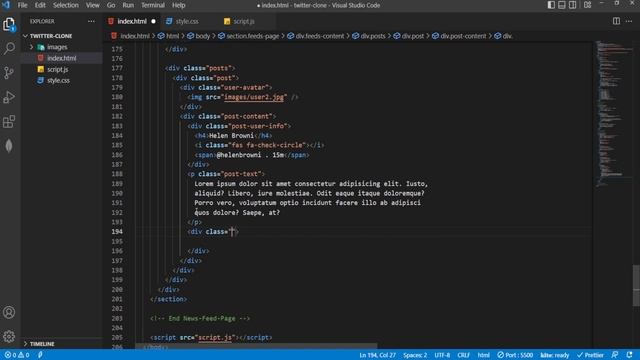Switch to the script.js tab
The image size is (640, 360).
pyautogui.click(x=244, y=21)
